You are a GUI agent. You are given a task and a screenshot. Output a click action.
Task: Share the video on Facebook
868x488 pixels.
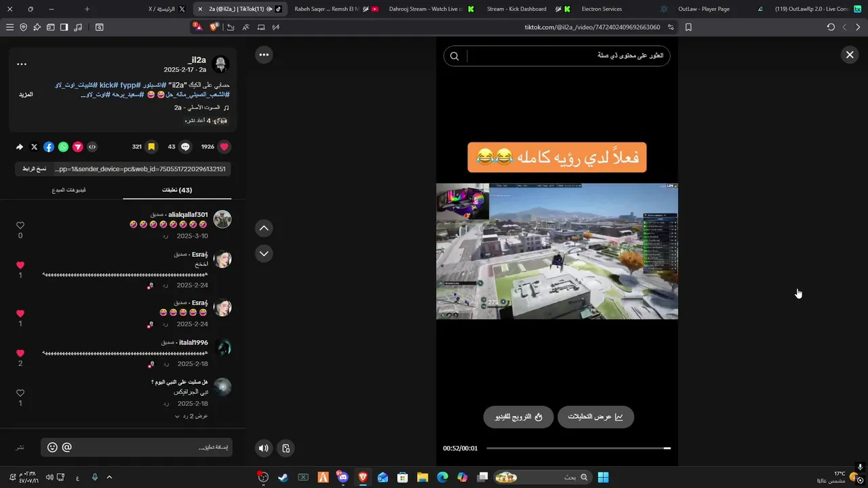[49, 146]
